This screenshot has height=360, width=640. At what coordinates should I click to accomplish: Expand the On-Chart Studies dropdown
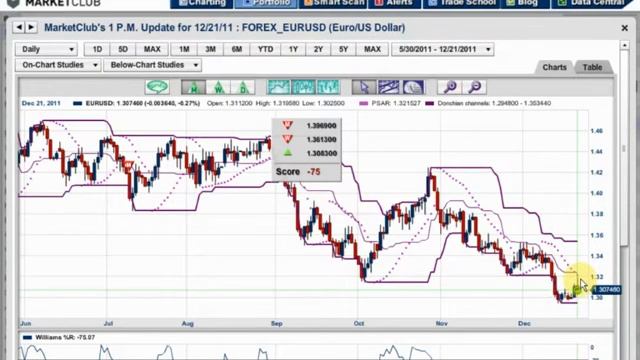point(58,65)
